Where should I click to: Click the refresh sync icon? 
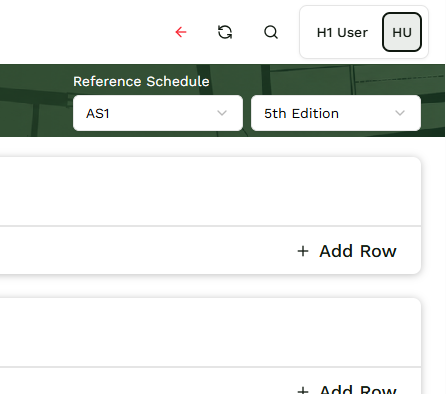225,32
